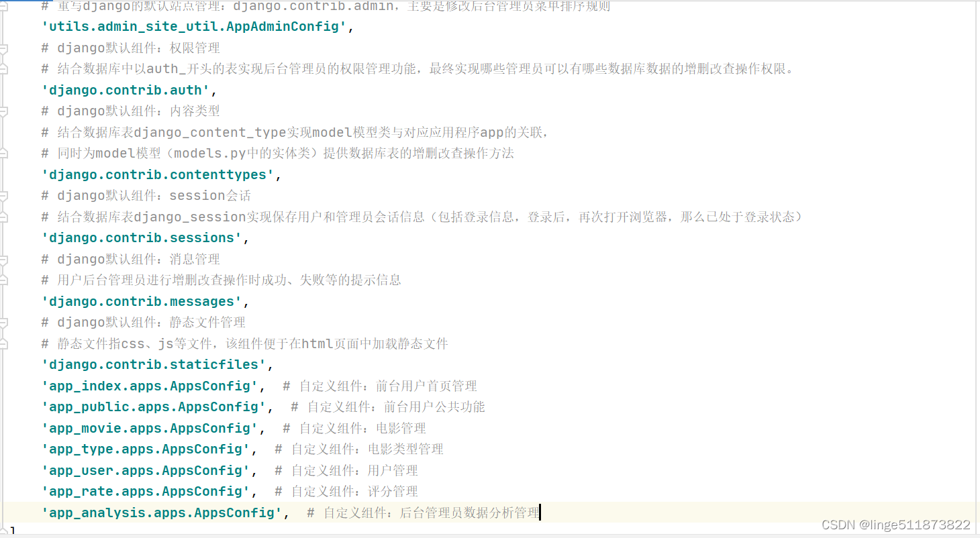Screen dimensions: 980x538
Task: Click the comment '自定义组件:前台用户首页管理'
Action: coord(380,386)
